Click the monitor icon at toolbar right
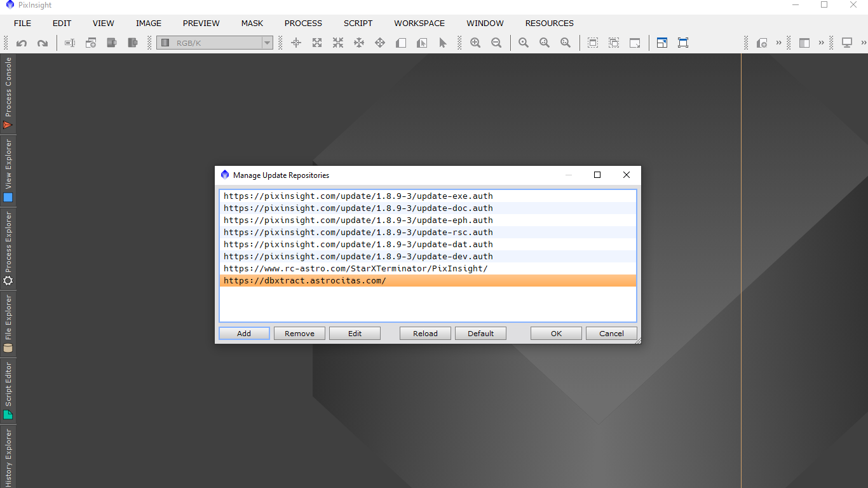Viewport: 868px width, 488px height. coord(846,43)
